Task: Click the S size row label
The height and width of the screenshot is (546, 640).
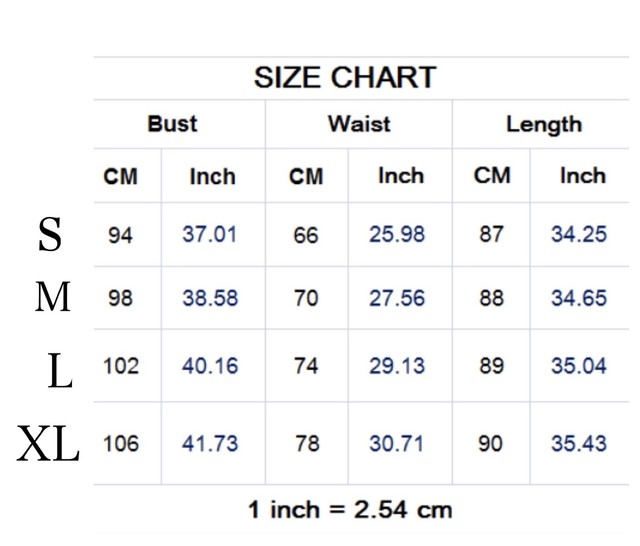Action: (49, 234)
